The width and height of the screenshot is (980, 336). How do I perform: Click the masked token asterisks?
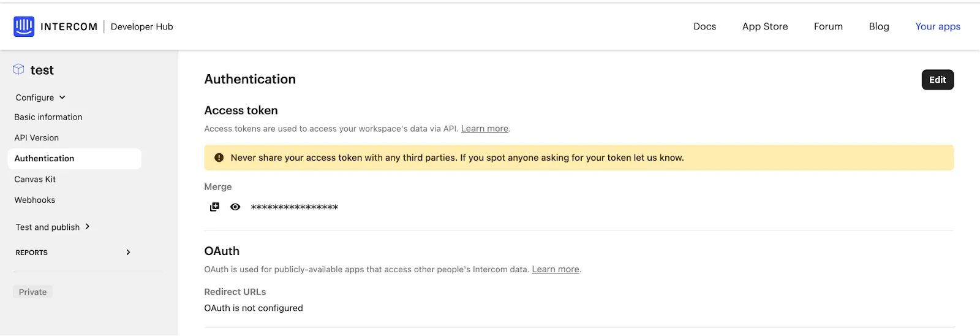click(x=295, y=207)
